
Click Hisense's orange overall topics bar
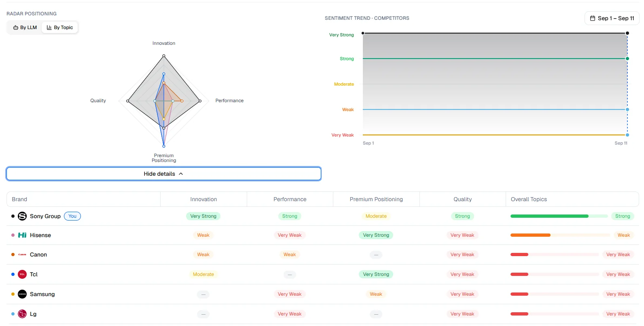pos(530,235)
